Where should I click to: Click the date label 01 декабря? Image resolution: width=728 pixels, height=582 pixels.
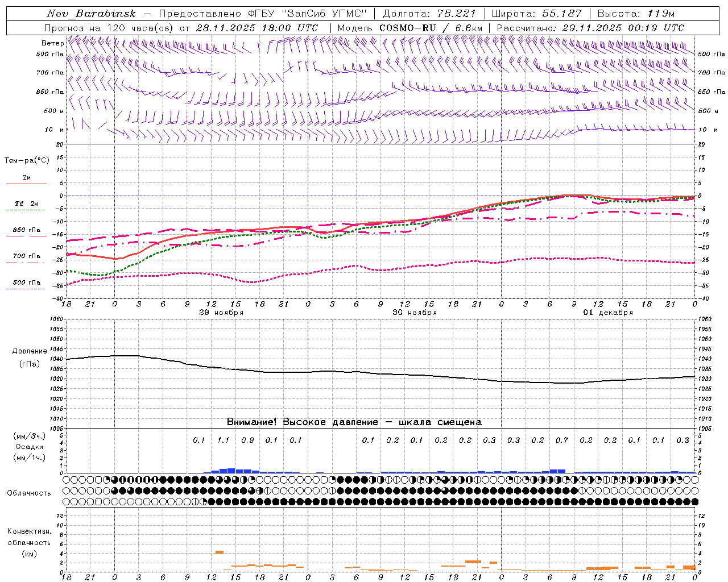(608, 313)
